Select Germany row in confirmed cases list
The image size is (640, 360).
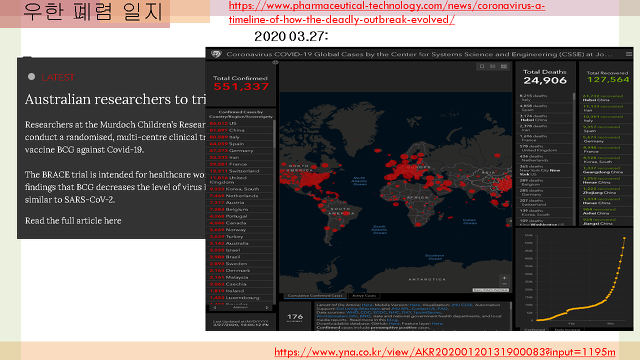point(240,151)
